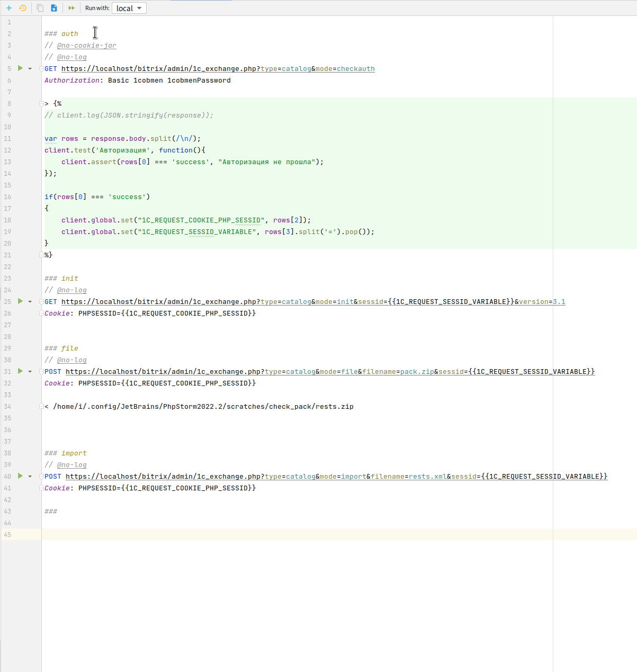Collapse the fold marker at line 31 POST

coord(41,372)
